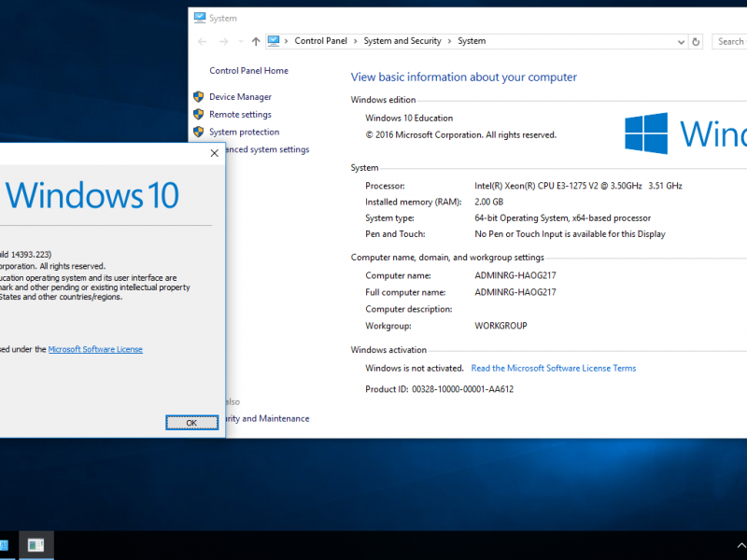Open Control Panel Home
The height and width of the screenshot is (560, 747).
(248, 71)
